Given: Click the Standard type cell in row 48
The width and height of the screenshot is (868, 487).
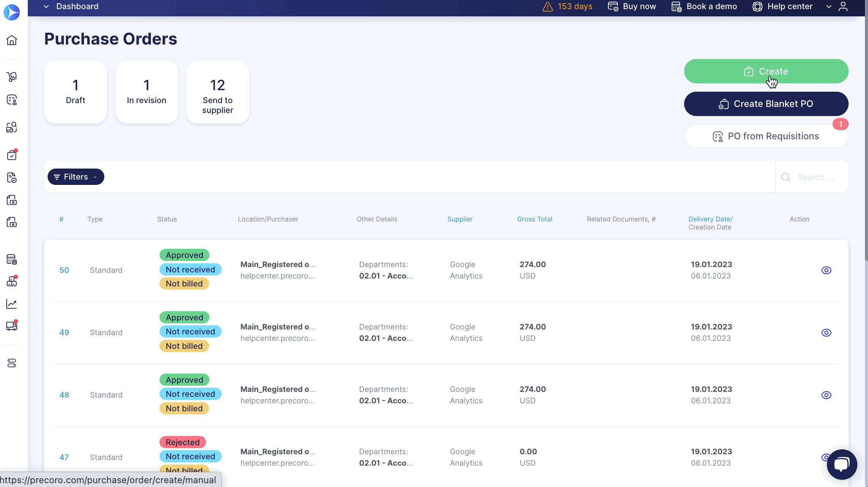Looking at the screenshot, I should tap(106, 395).
